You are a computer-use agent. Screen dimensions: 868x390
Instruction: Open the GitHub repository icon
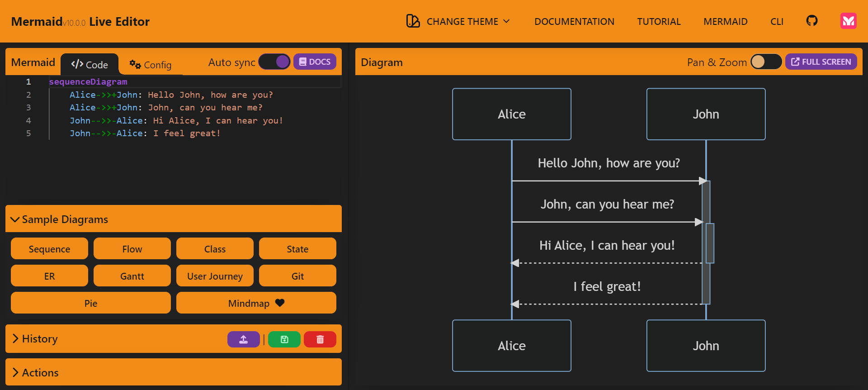pyautogui.click(x=812, y=21)
